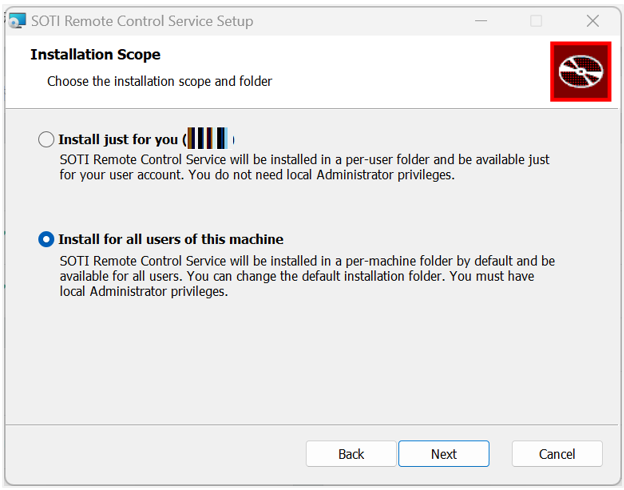Click the window title "SOTI Remote Control Service Setup"
This screenshot has width=624, height=490.
(142, 21)
